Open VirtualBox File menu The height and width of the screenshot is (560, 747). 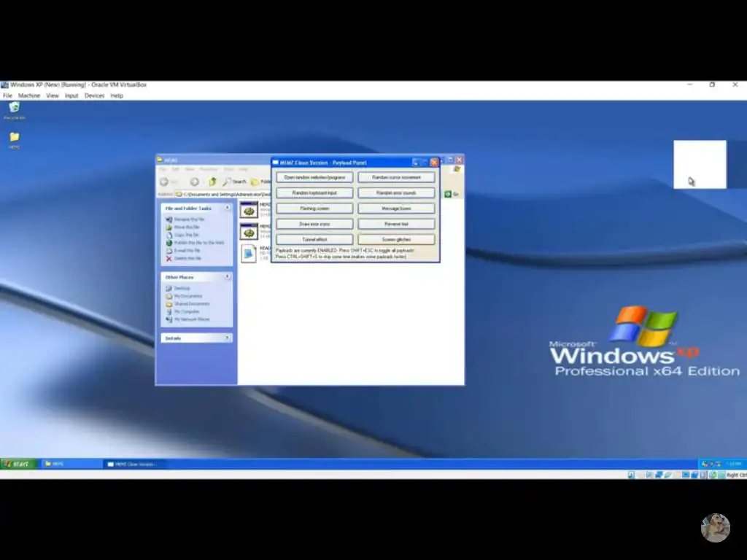[7, 96]
